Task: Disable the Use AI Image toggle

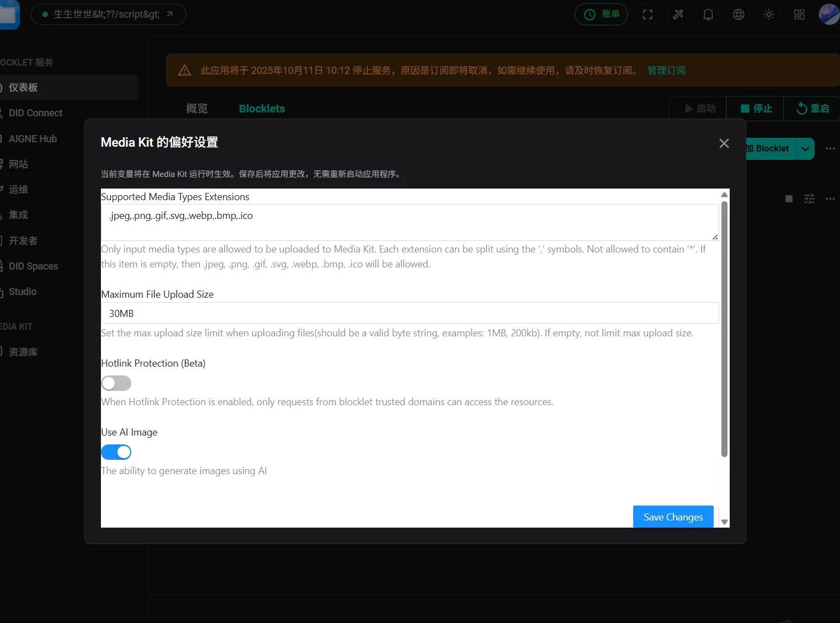Action: pyautogui.click(x=116, y=452)
